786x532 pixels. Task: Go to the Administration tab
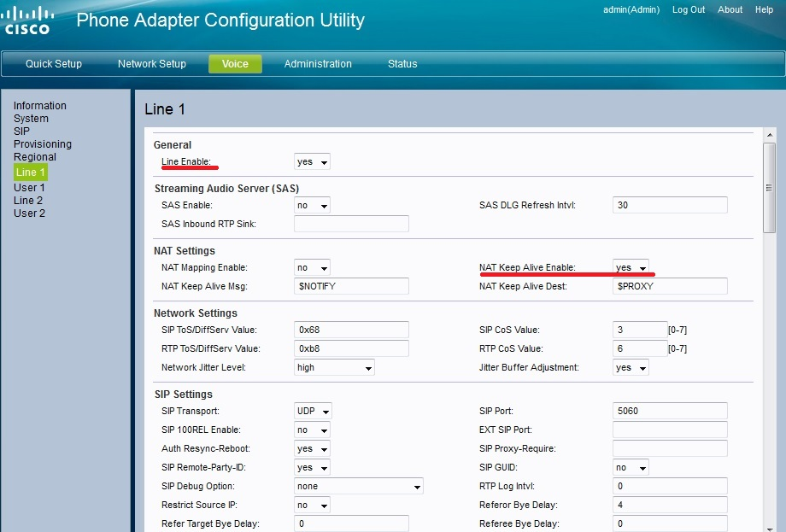[x=318, y=64]
